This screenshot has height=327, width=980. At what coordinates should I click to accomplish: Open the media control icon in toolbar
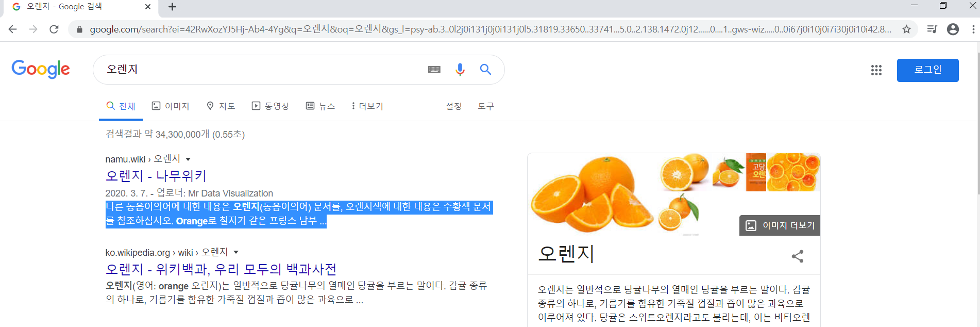(x=932, y=29)
